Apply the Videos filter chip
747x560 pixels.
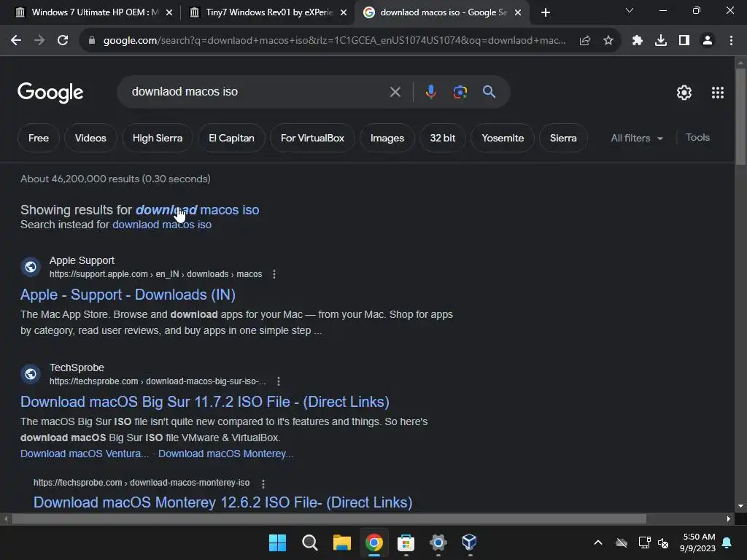(90, 138)
